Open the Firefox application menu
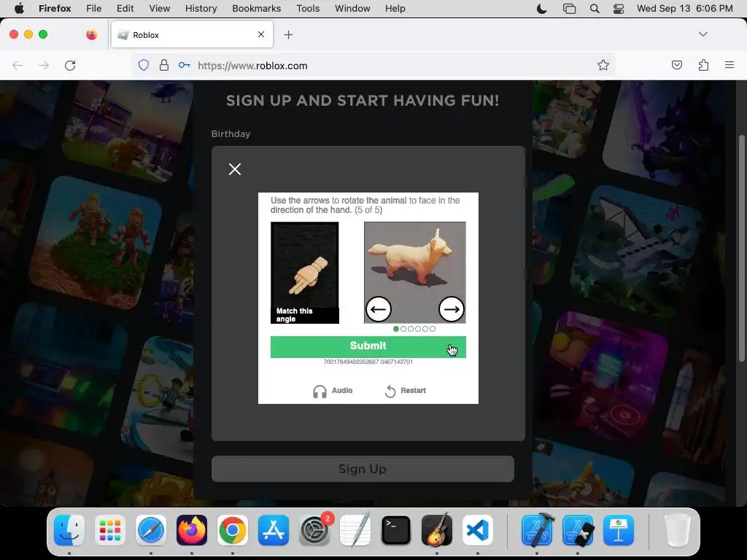747x560 pixels. (x=729, y=65)
